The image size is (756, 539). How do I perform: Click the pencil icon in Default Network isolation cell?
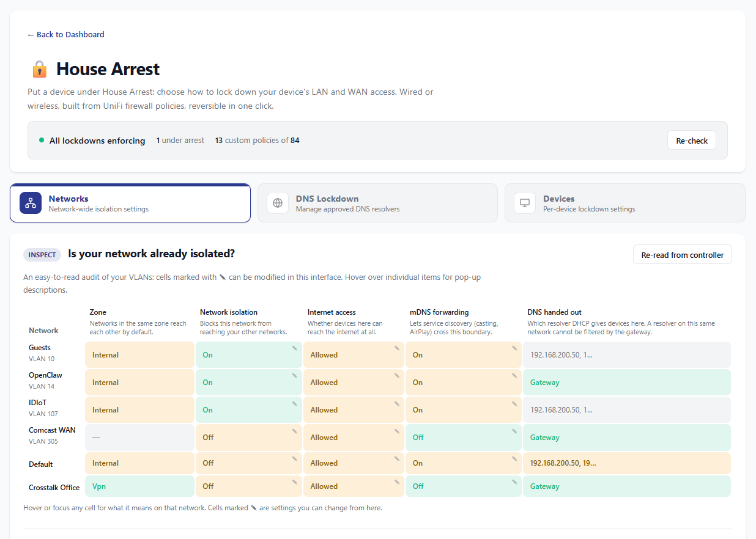click(294, 458)
